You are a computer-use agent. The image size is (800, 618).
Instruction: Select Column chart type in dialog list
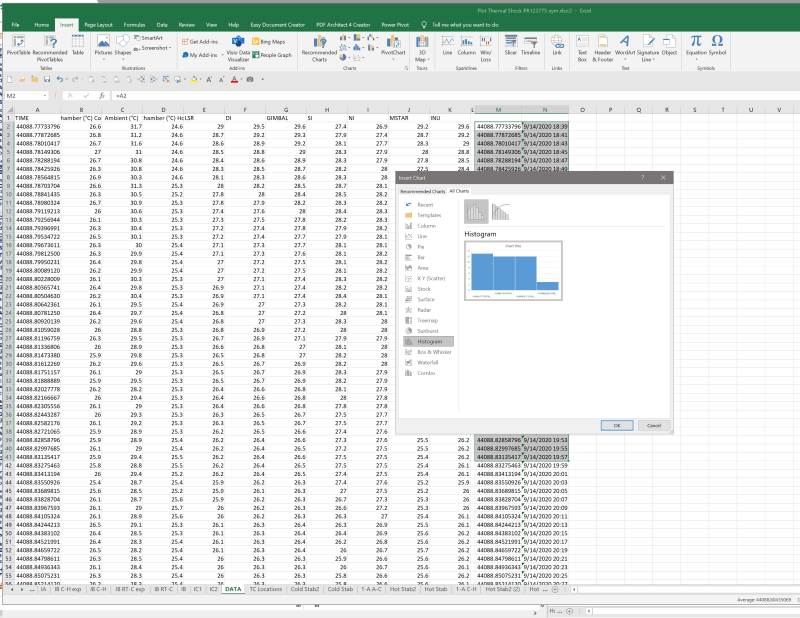tap(427, 226)
